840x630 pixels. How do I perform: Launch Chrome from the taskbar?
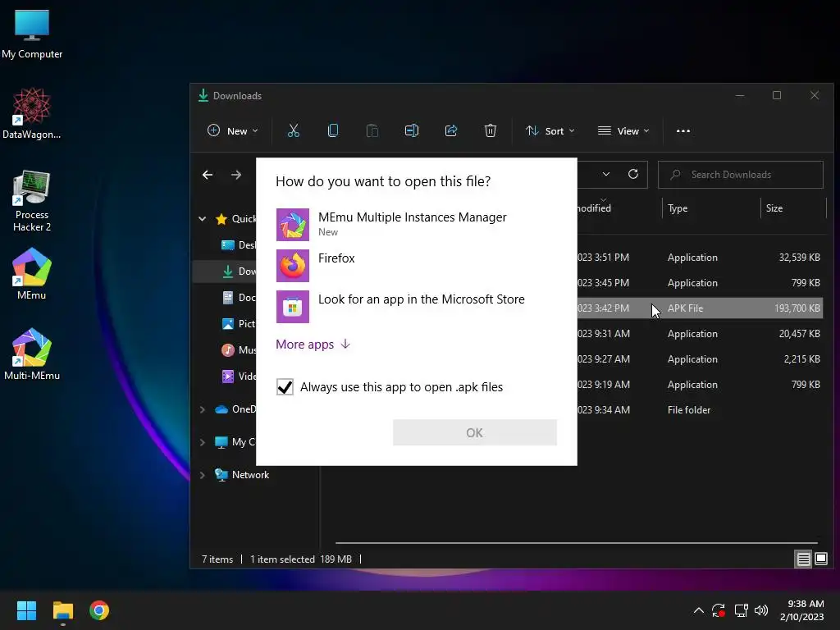point(99,610)
